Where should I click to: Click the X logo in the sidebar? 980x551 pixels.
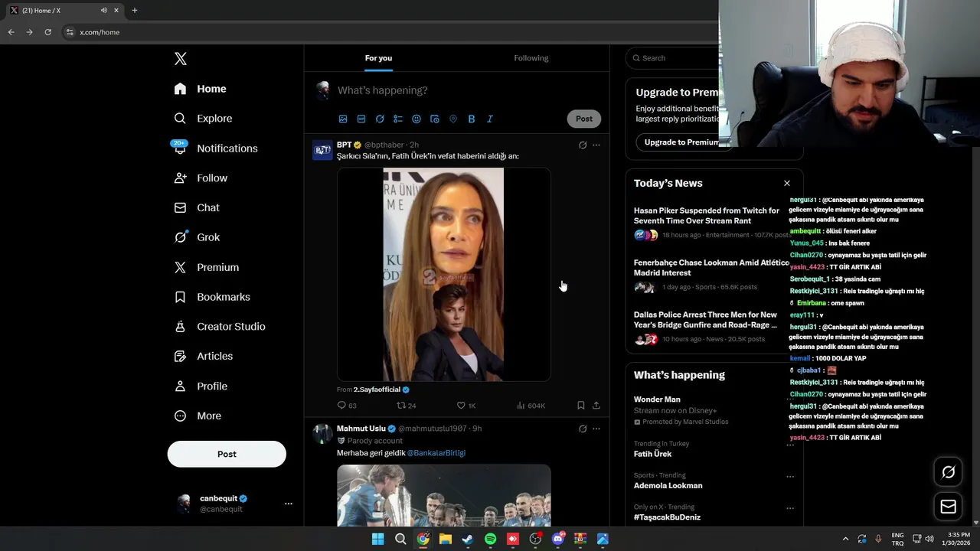pos(180,59)
